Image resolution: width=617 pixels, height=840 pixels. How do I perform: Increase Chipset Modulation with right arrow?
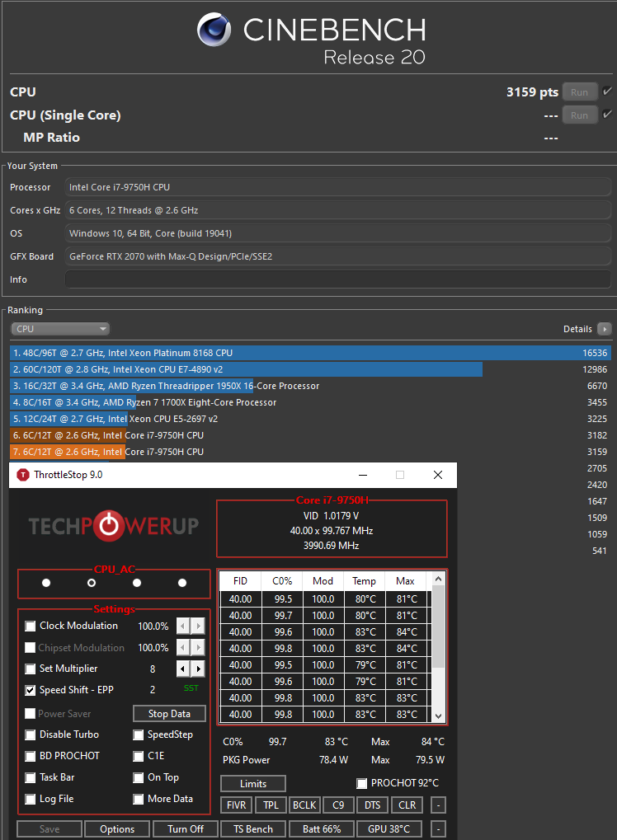coord(198,648)
